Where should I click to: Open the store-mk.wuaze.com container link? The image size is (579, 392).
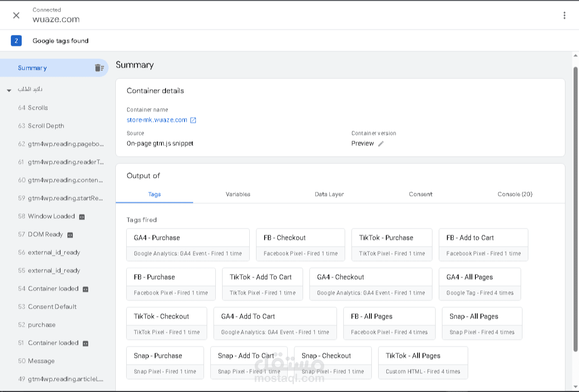(157, 120)
